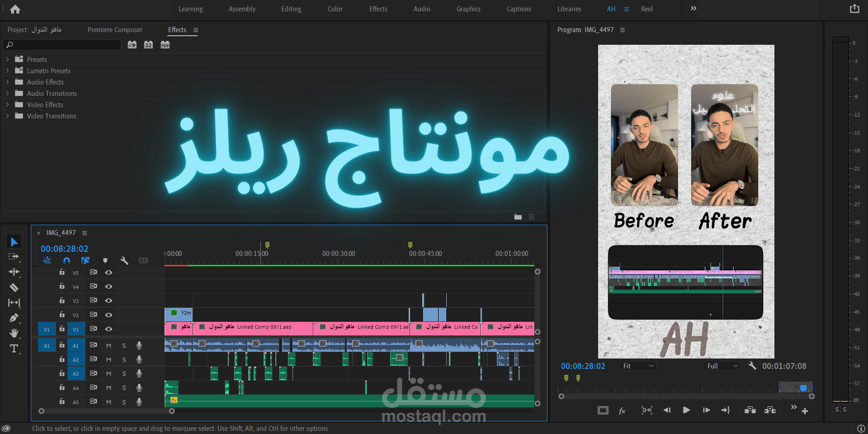This screenshot has height=434, width=868.
Task: Expand the Audio Transitions folder
Action: coord(7,93)
